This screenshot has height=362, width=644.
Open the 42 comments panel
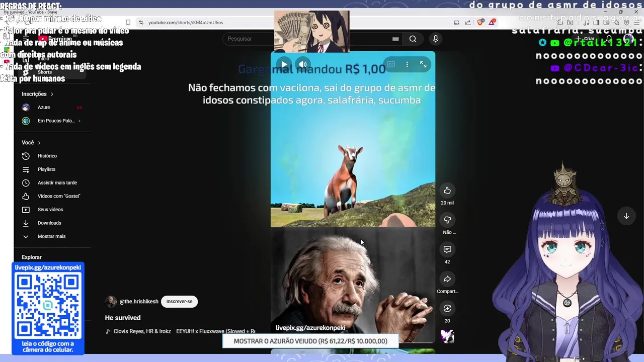tap(447, 249)
